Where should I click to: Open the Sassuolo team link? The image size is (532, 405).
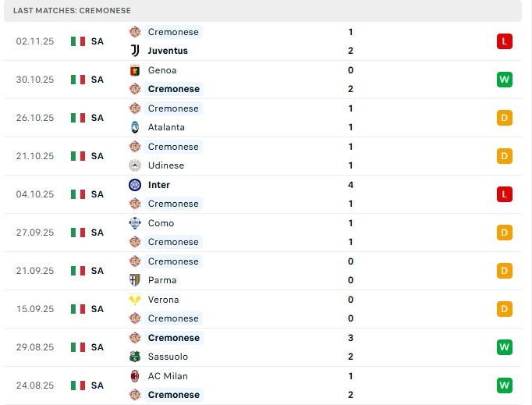[x=167, y=357]
